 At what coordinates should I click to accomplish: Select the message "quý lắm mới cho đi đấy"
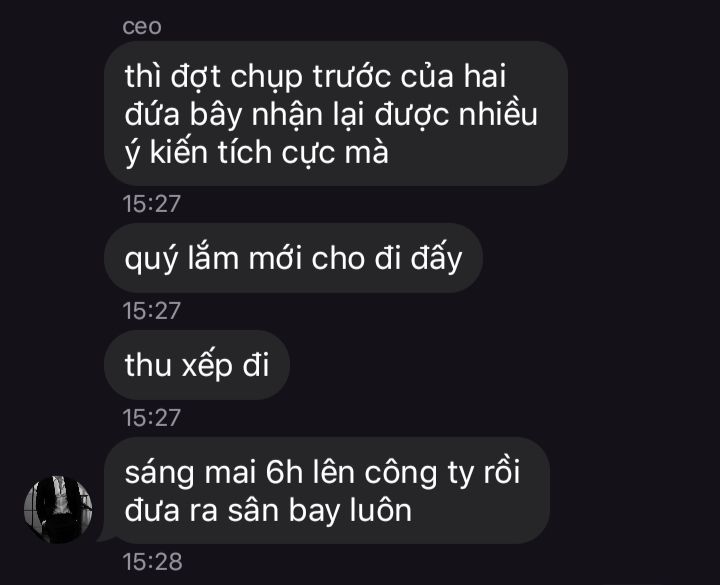coord(293,258)
